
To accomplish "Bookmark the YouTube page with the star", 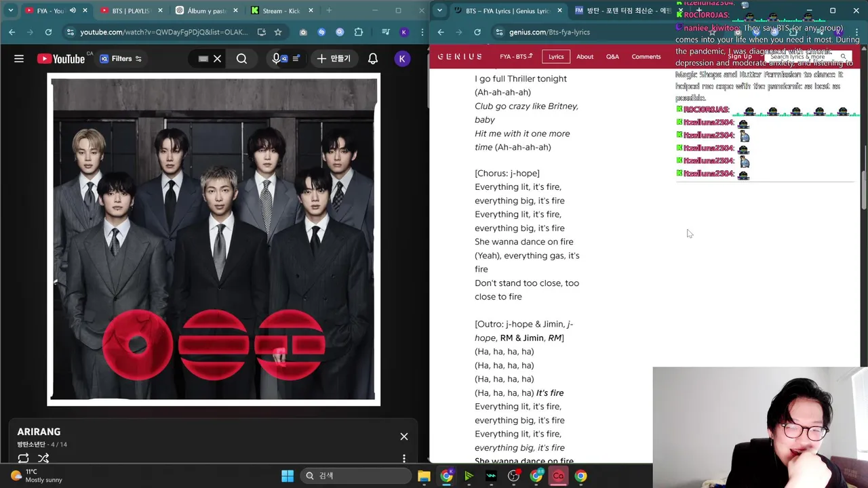I will (278, 32).
